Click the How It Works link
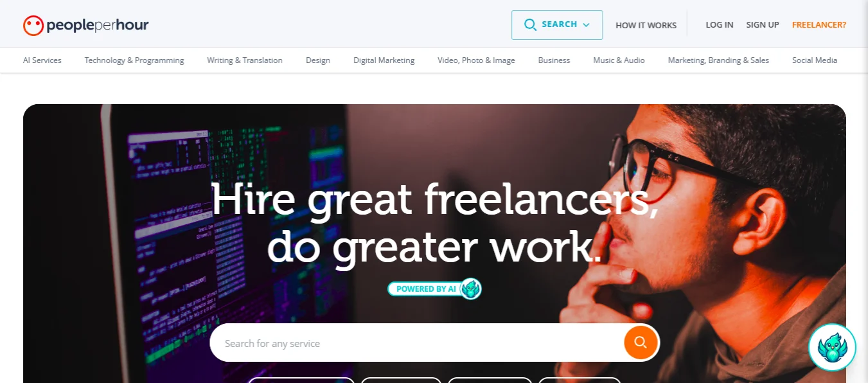This screenshot has height=383, width=868. click(646, 25)
